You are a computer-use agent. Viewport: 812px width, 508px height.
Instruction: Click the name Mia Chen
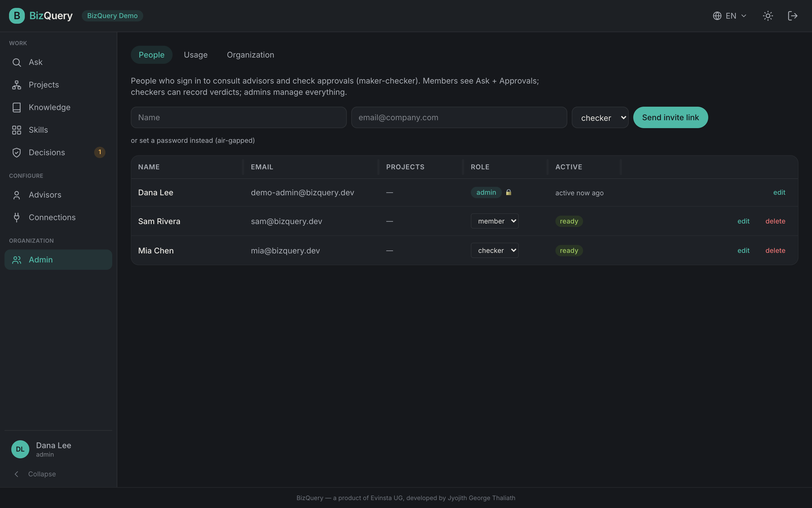tap(156, 251)
